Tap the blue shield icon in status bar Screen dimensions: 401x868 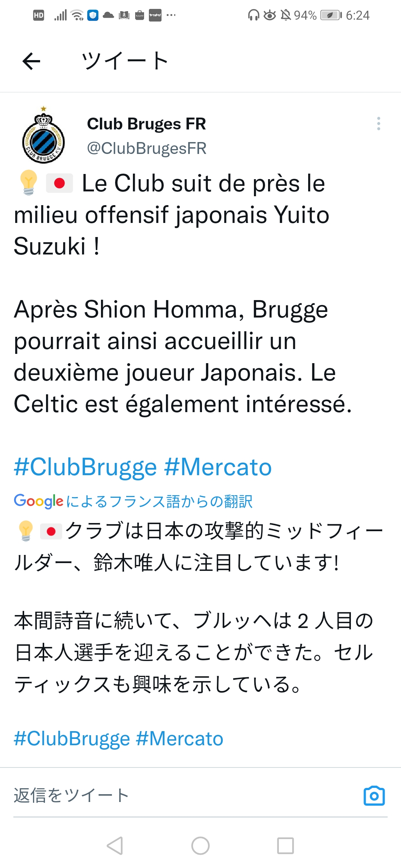[x=93, y=15]
